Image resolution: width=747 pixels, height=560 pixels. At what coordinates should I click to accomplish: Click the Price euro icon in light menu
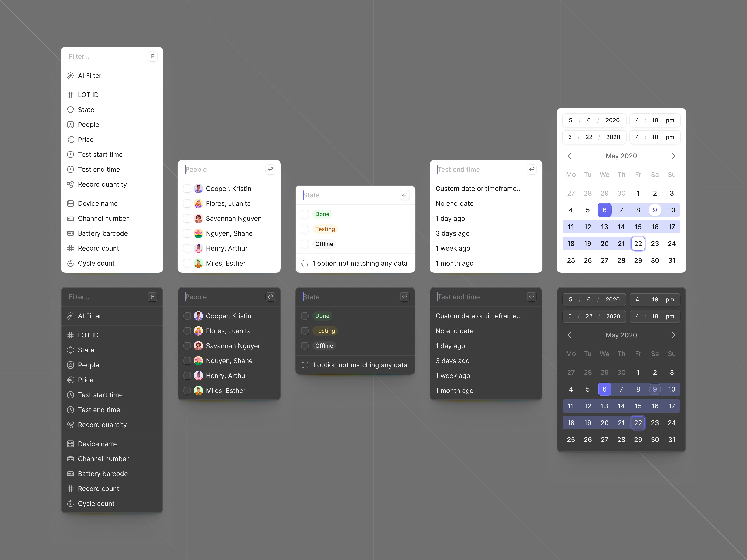coord(70,139)
